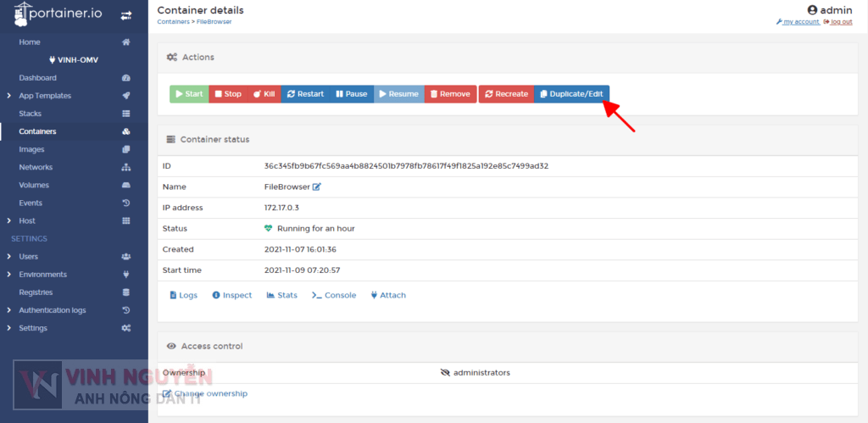Click the Events history icon
The width and height of the screenshot is (868, 423).
pos(126,203)
